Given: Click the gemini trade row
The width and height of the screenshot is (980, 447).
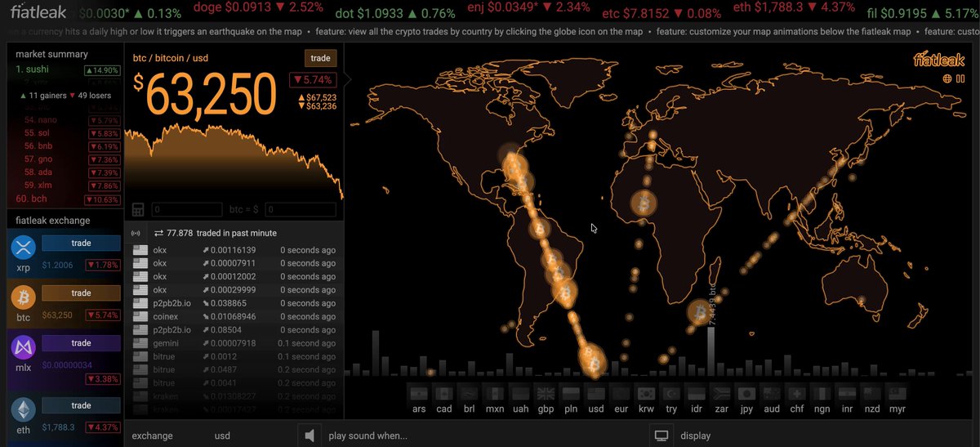Looking at the screenshot, I should (234, 343).
